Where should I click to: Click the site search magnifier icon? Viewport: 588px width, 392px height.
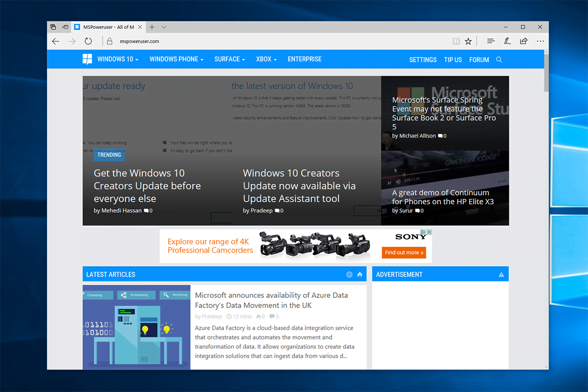pos(499,60)
